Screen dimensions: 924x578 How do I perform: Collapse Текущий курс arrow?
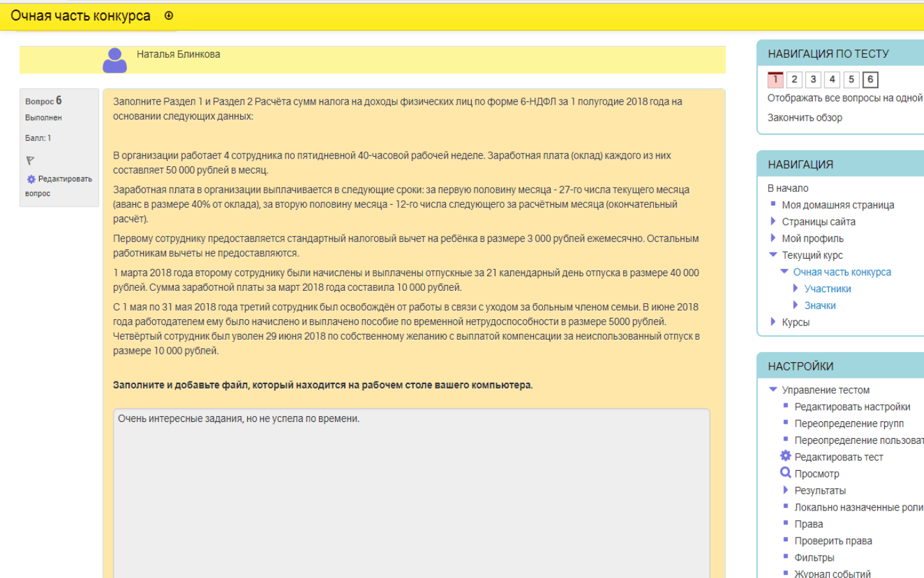tap(773, 254)
